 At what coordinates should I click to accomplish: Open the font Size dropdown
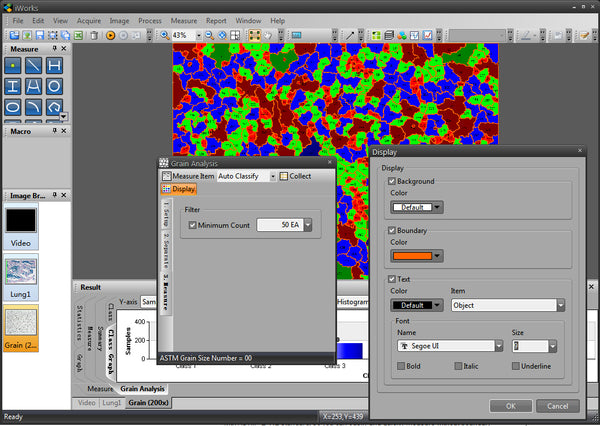[x=553, y=346]
